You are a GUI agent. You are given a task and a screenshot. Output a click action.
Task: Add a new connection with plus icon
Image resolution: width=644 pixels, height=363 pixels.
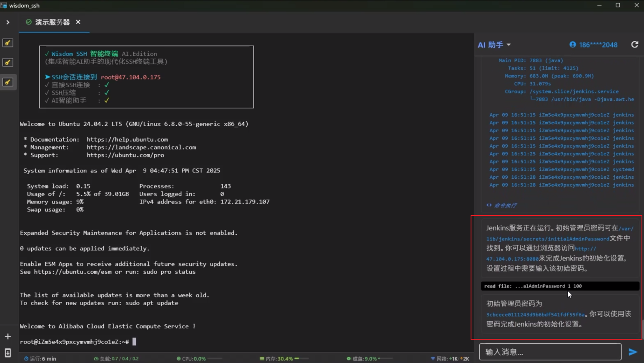pyautogui.click(x=8, y=336)
